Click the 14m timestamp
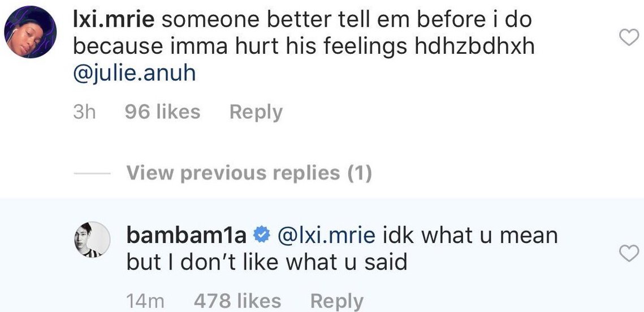This screenshot has width=644, height=312. coord(145,301)
